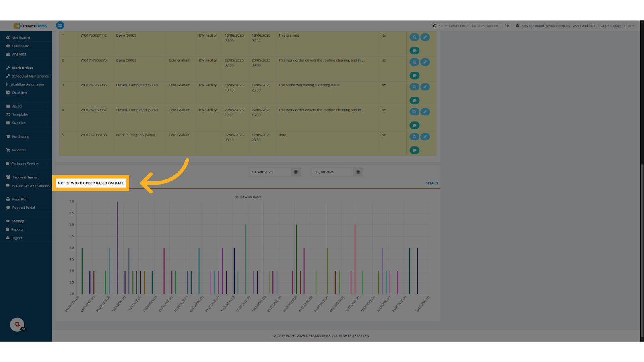The height and width of the screenshot is (362, 644).
Task: Click description 'This is a rule'
Action: [x=289, y=35]
